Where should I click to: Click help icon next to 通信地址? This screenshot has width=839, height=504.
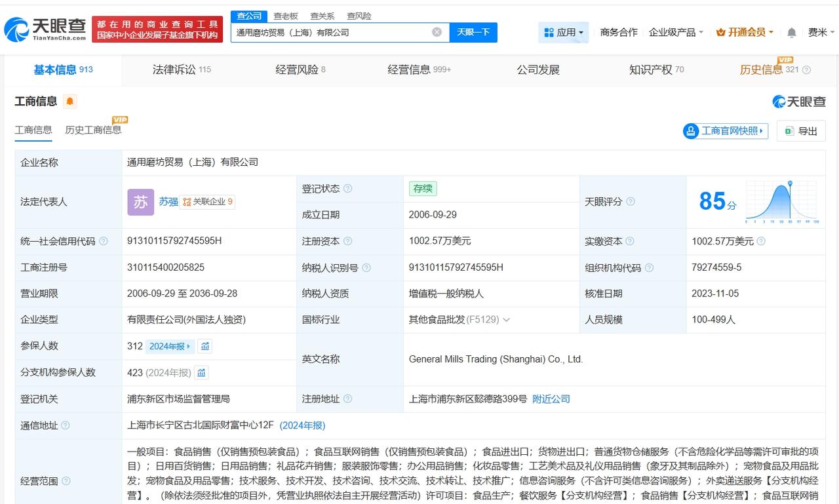(x=65, y=425)
